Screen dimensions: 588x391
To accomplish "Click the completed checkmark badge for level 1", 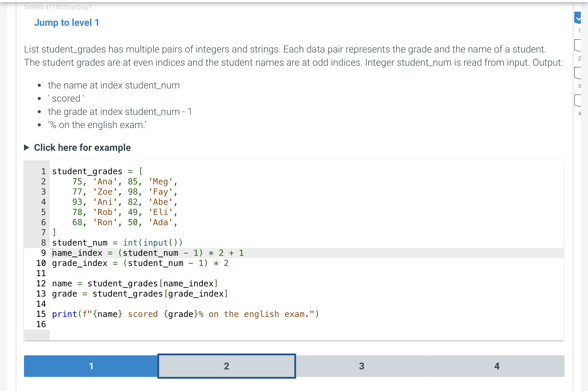I will coord(578,18).
